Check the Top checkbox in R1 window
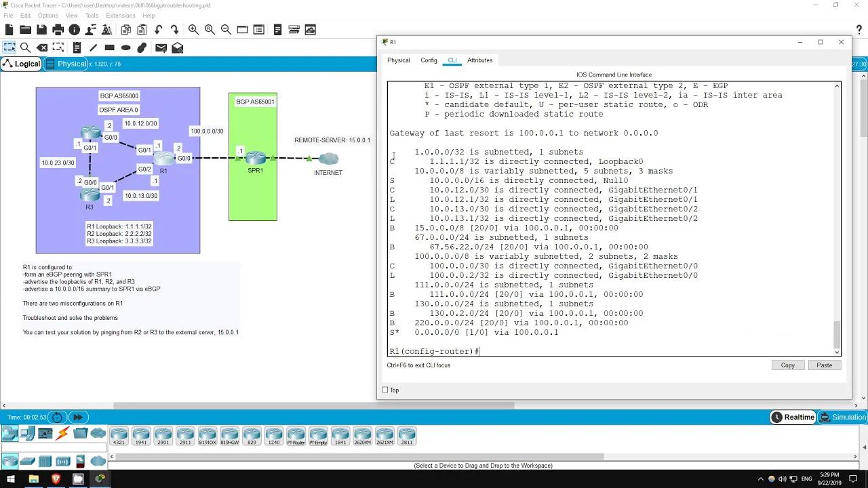This screenshot has height=488, width=868. click(x=386, y=390)
